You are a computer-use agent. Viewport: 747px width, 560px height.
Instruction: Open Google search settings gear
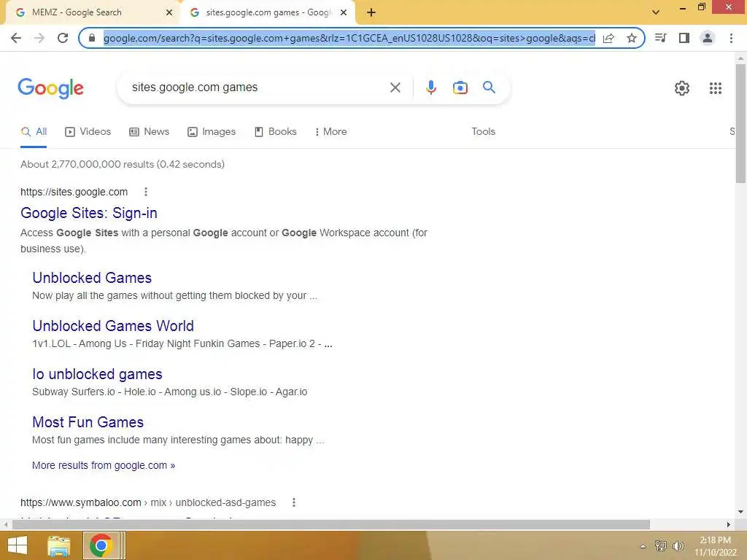click(682, 88)
